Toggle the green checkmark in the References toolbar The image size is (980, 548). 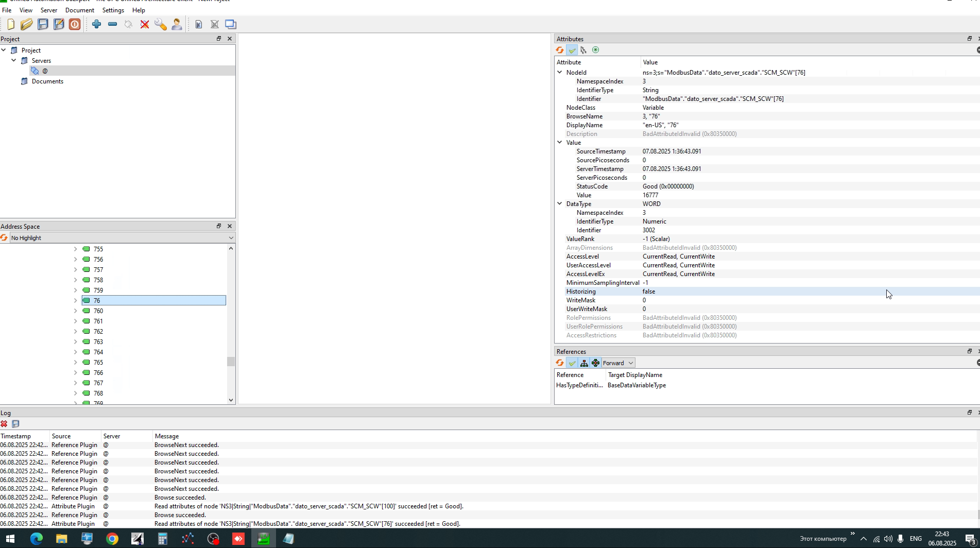click(x=572, y=363)
